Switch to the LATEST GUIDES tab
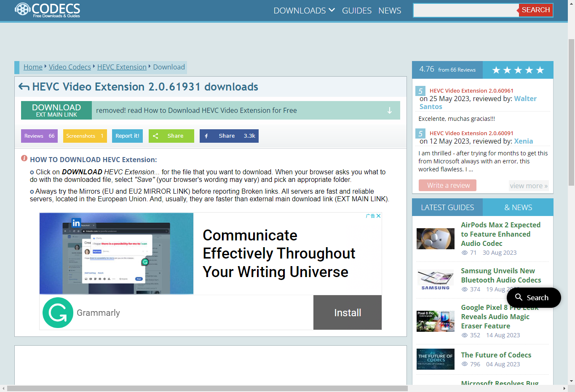This screenshot has height=392, width=575. 447,207
